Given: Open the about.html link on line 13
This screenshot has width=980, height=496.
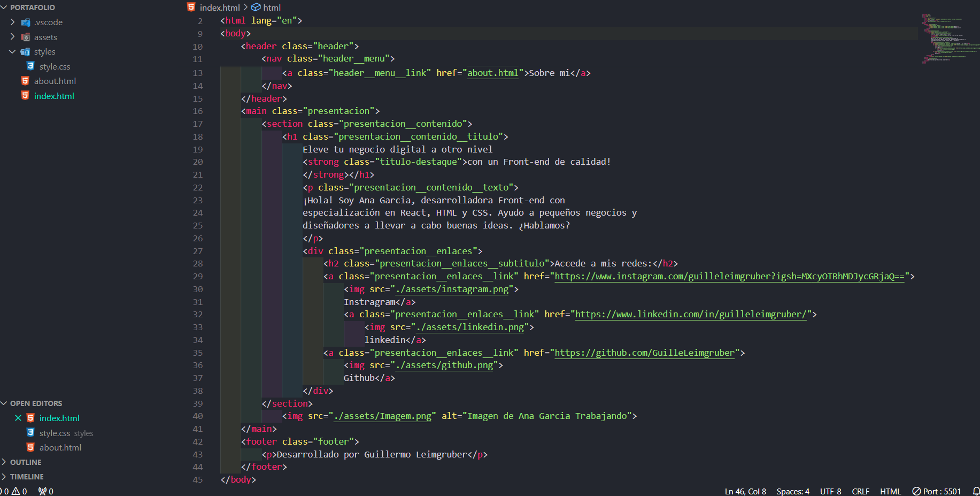Looking at the screenshot, I should coord(493,73).
